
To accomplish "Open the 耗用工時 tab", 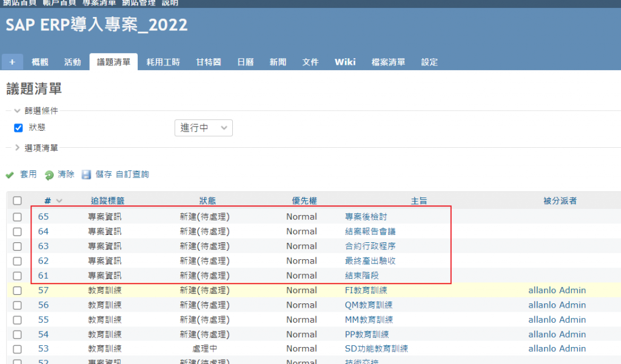I will 163,62.
